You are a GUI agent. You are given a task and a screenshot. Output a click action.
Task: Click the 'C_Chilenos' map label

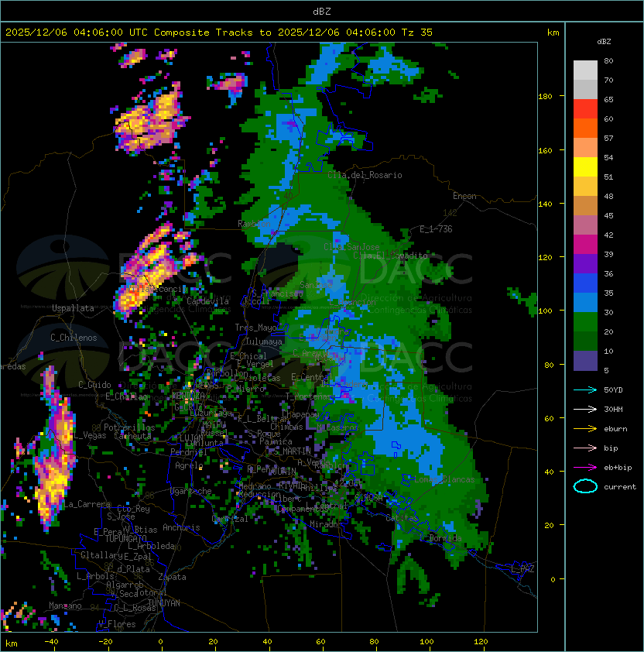point(74,338)
